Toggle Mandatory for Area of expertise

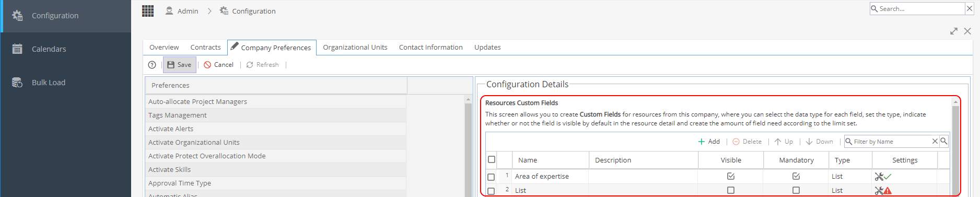pos(796,176)
